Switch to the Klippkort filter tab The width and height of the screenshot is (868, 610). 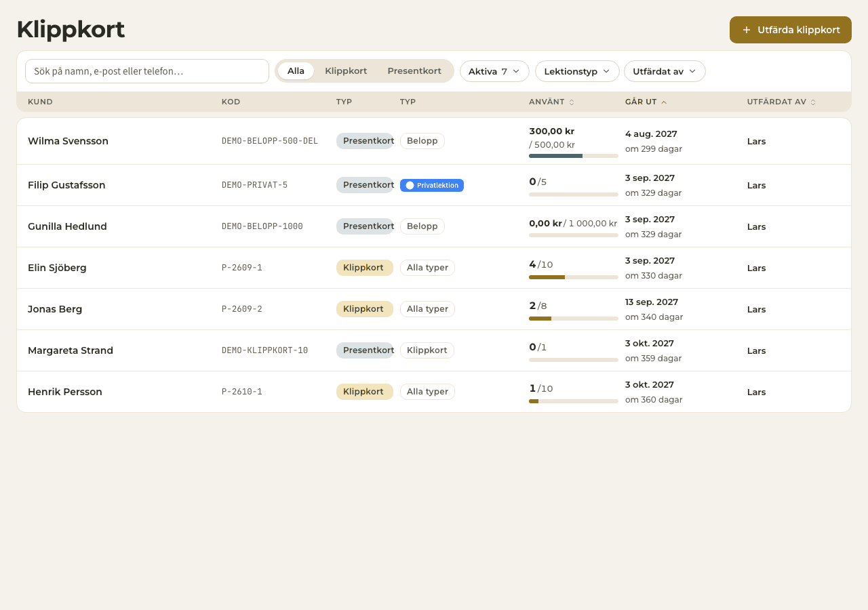[346, 71]
